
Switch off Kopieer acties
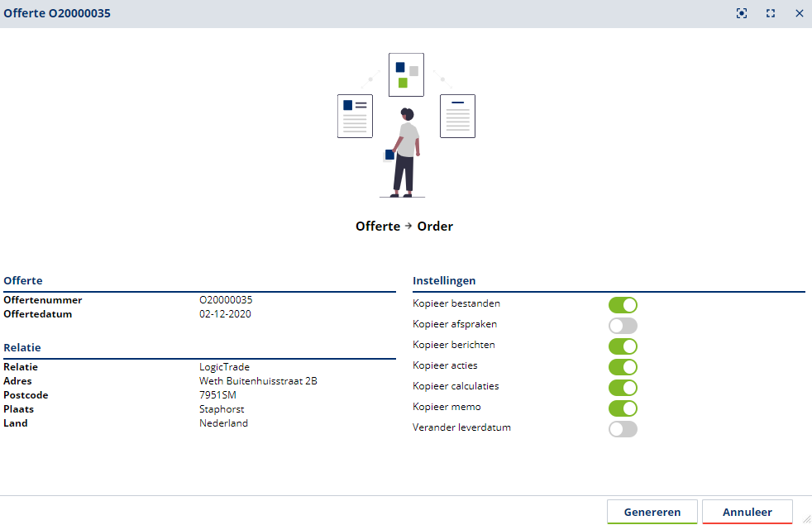tap(623, 367)
